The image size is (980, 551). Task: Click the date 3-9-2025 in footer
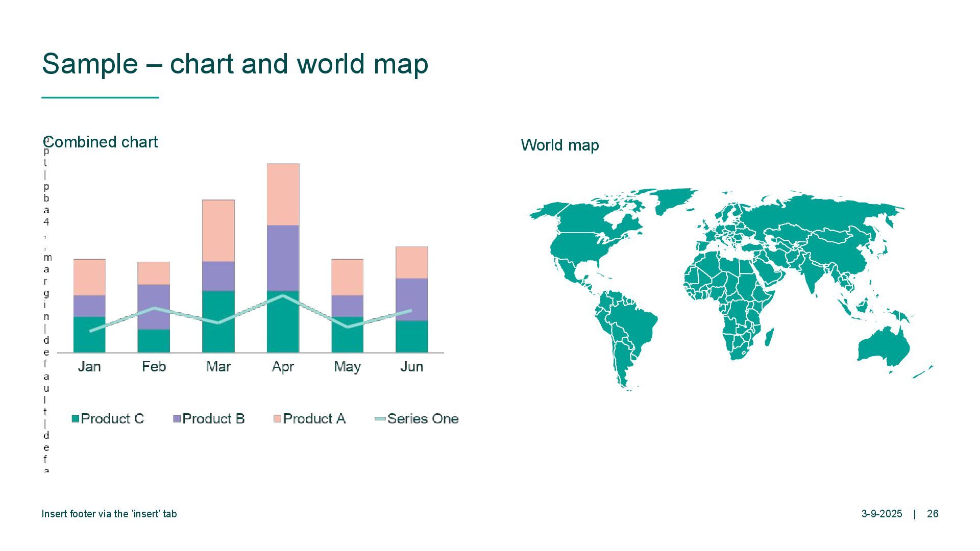tap(881, 514)
